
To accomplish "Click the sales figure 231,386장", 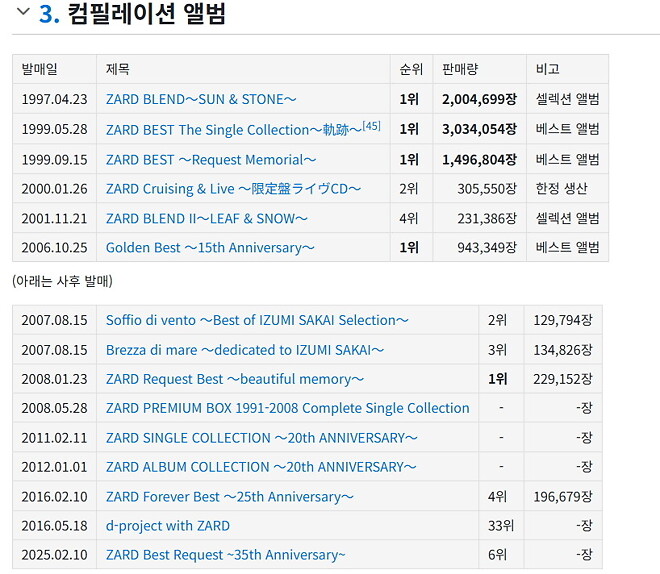I will pos(487,218).
